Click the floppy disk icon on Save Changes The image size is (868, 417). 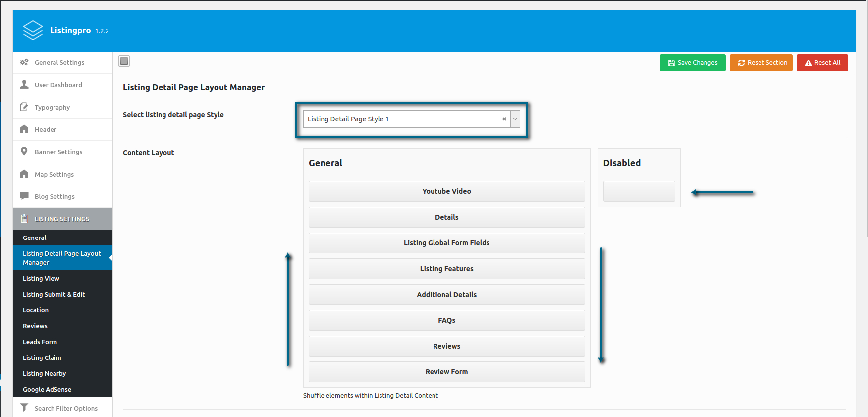point(671,63)
